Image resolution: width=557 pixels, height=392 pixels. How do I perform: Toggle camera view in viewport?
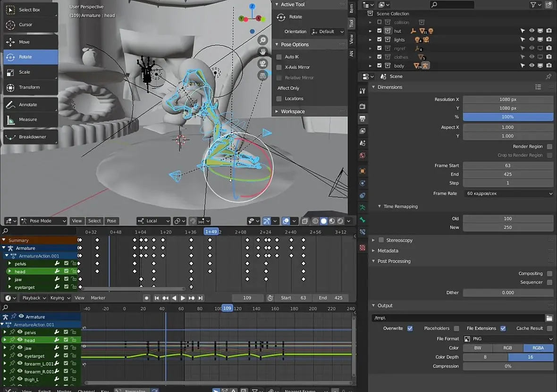coord(262,64)
